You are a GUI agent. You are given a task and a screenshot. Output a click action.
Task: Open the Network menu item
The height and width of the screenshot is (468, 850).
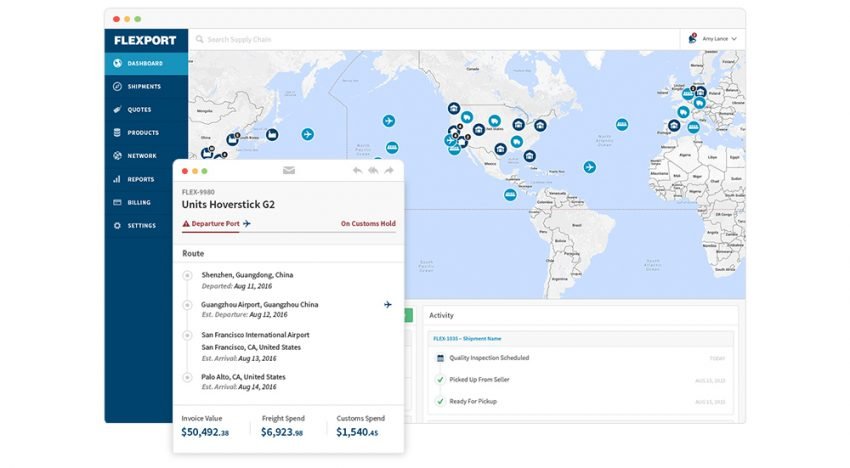[146, 156]
